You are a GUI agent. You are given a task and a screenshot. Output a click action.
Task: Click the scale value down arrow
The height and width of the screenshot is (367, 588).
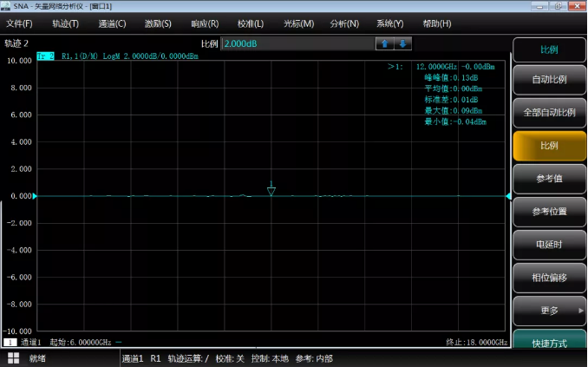(402, 43)
